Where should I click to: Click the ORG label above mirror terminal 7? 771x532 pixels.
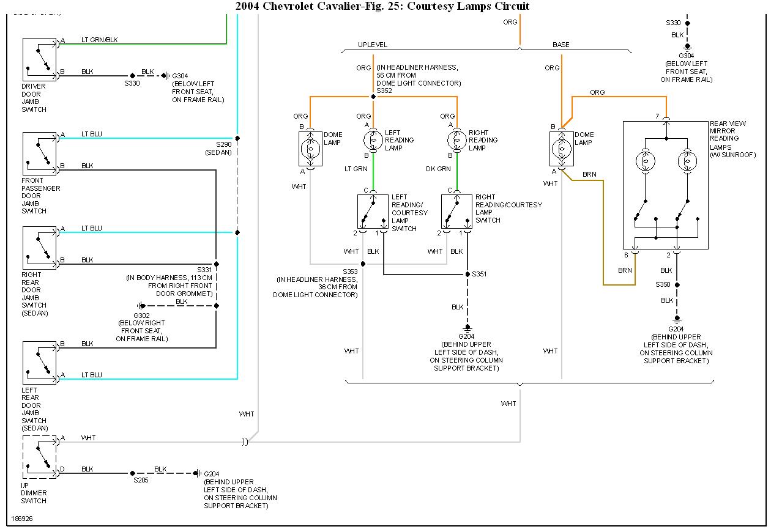pos(597,92)
